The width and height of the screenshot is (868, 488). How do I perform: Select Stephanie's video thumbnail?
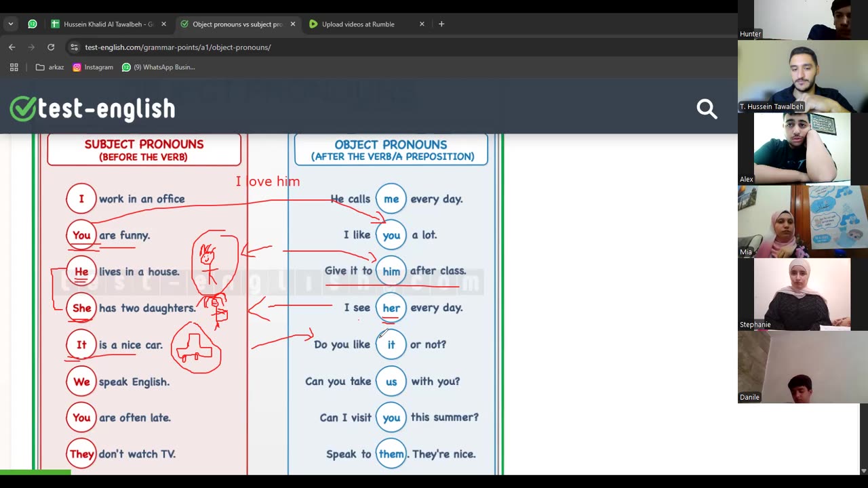point(803,293)
